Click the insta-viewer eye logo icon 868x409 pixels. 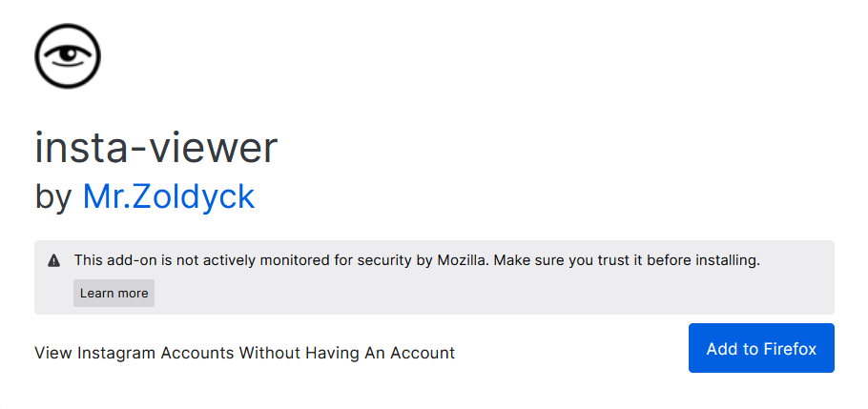point(68,56)
